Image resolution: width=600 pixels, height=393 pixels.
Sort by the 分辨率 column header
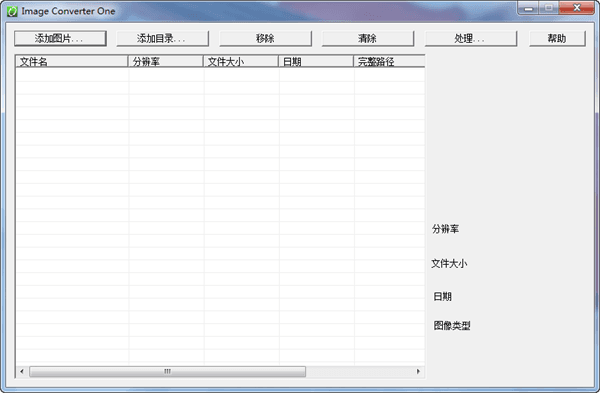click(x=165, y=61)
